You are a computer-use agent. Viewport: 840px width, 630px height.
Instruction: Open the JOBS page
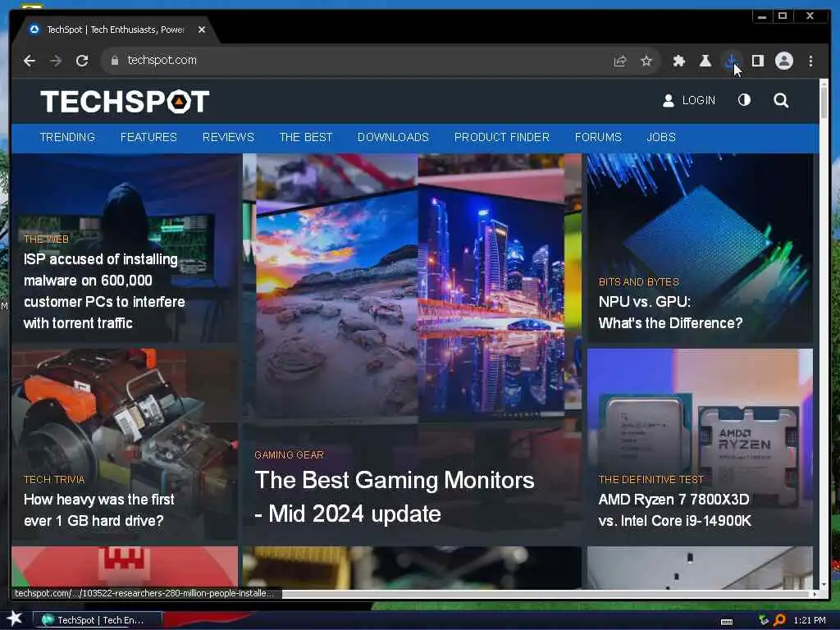pos(661,137)
